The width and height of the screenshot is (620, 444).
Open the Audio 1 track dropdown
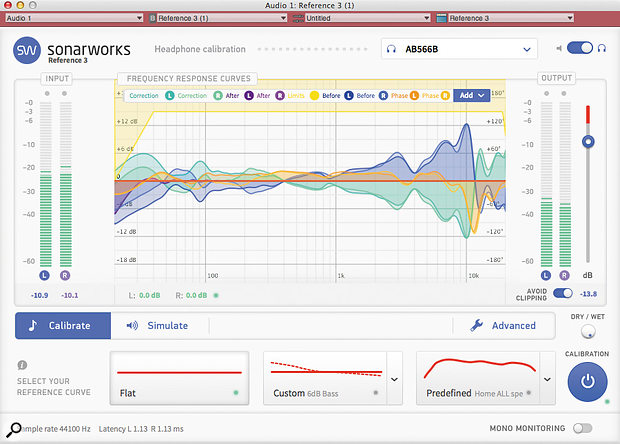click(x=74, y=18)
